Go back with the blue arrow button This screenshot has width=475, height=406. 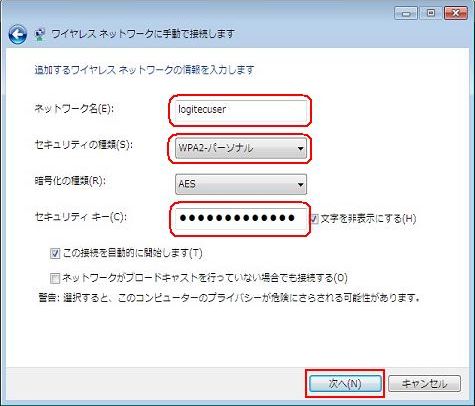[17, 35]
